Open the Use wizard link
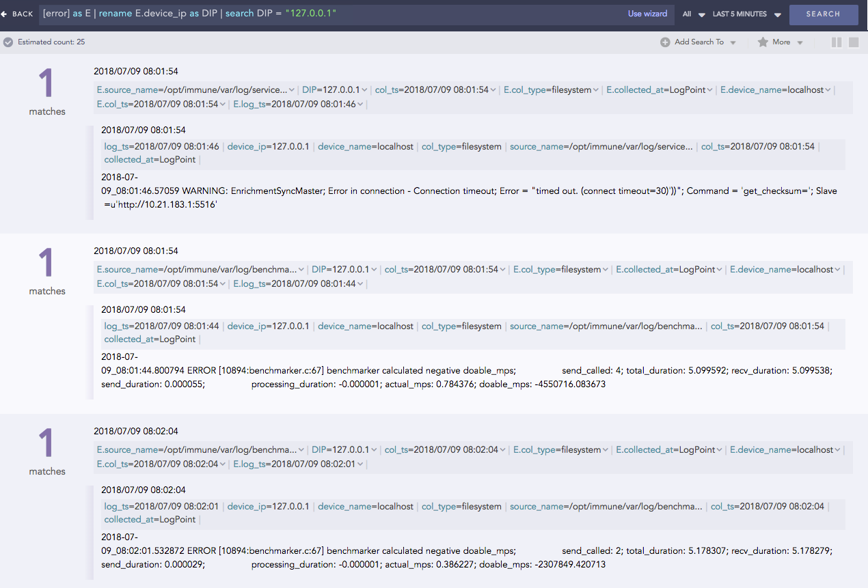 click(647, 14)
